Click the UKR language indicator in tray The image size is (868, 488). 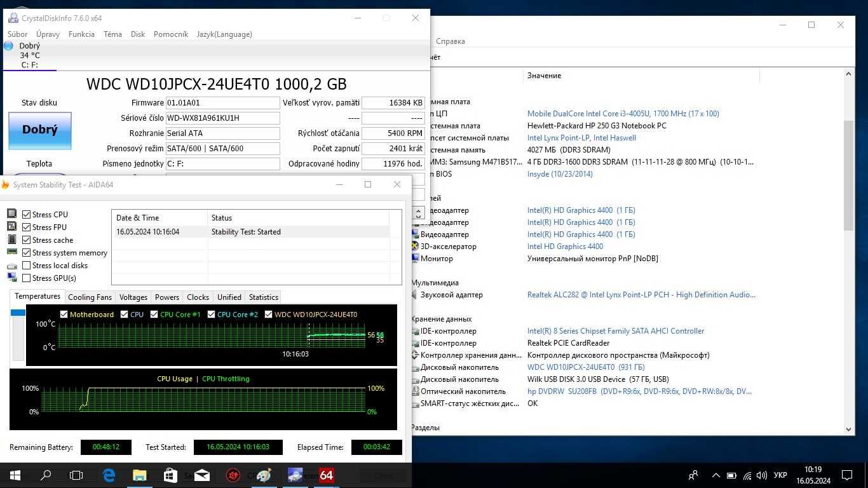pyautogui.click(x=780, y=475)
